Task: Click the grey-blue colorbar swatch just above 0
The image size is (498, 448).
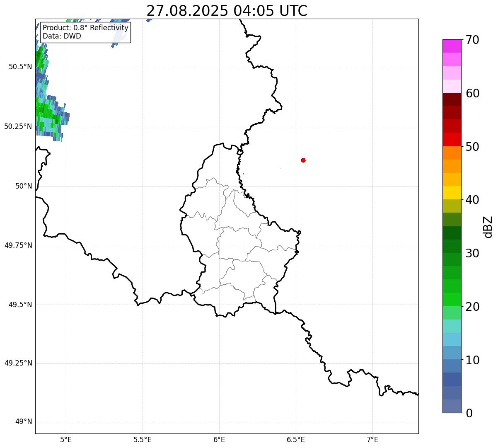Action: point(452,406)
